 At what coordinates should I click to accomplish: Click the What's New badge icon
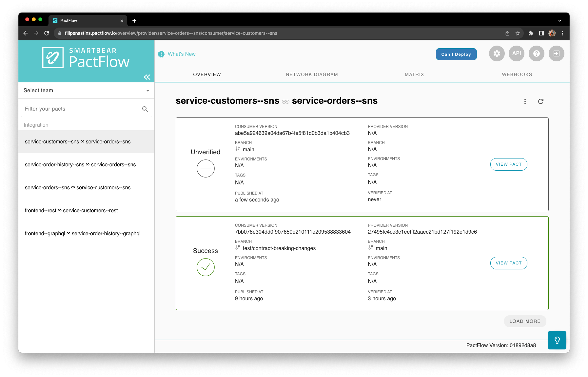click(x=161, y=54)
